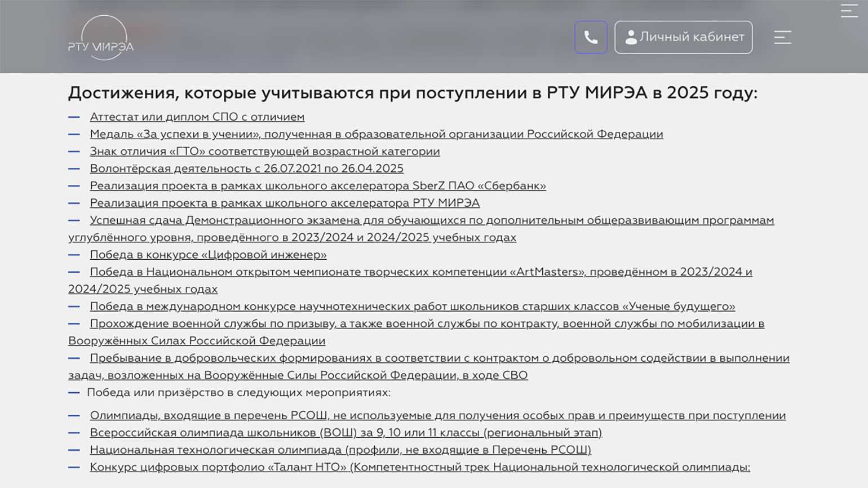Click Победа в конкурсе «Цифровой инженер»
The image size is (868, 488).
point(208,255)
